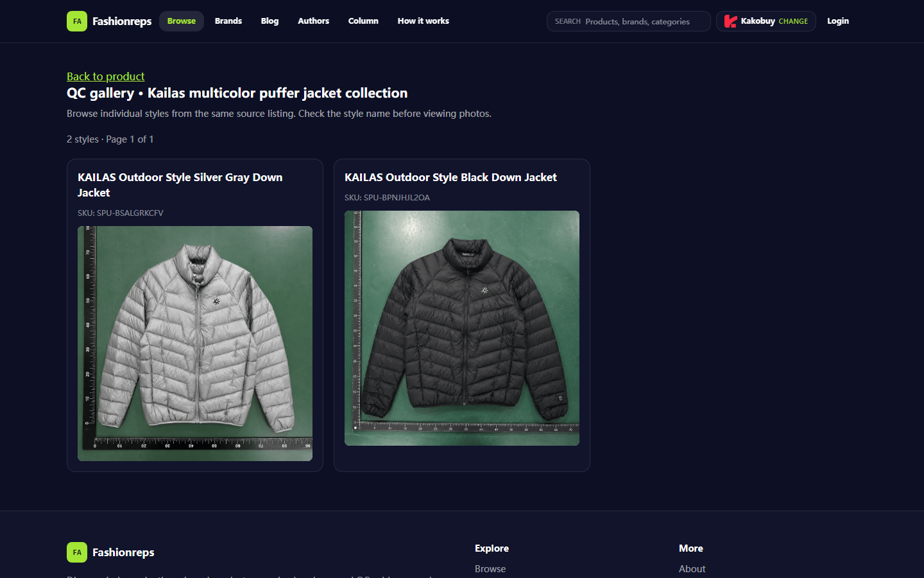Open About under footer More
This screenshot has height=578, width=924.
point(692,569)
